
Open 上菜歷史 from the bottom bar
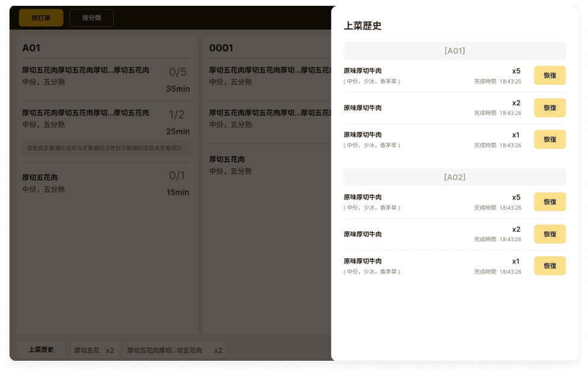41,350
